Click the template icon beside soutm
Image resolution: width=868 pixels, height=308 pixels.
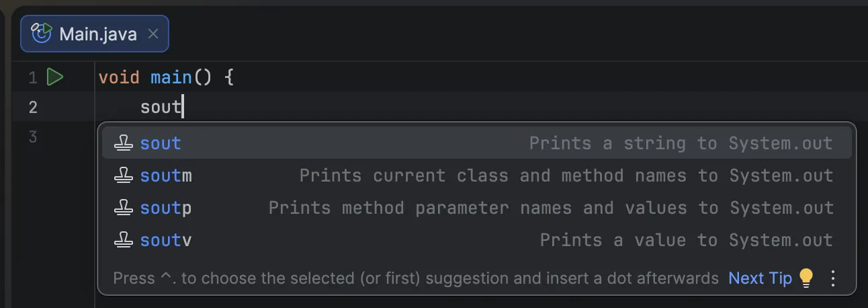click(123, 176)
